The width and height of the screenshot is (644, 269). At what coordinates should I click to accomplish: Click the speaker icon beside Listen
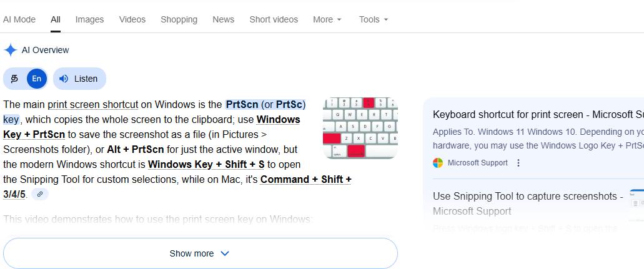pos(64,79)
